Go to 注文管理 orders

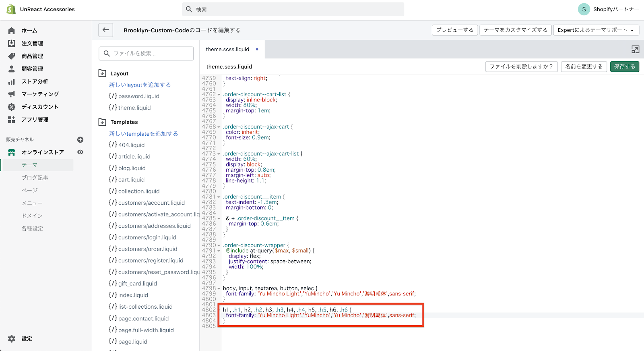coord(32,44)
